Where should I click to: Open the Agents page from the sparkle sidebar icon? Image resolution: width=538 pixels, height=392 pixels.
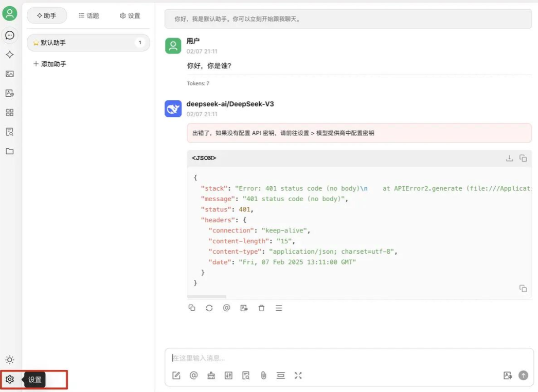[x=10, y=55]
